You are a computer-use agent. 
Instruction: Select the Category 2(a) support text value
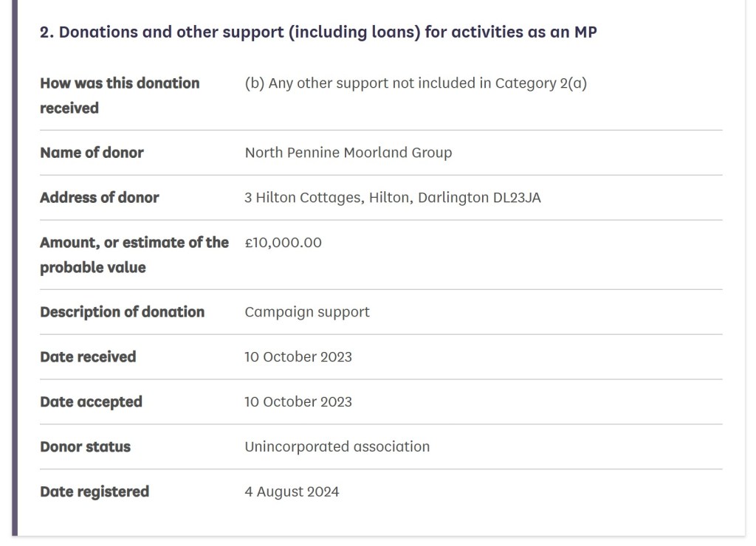pyautogui.click(x=416, y=83)
